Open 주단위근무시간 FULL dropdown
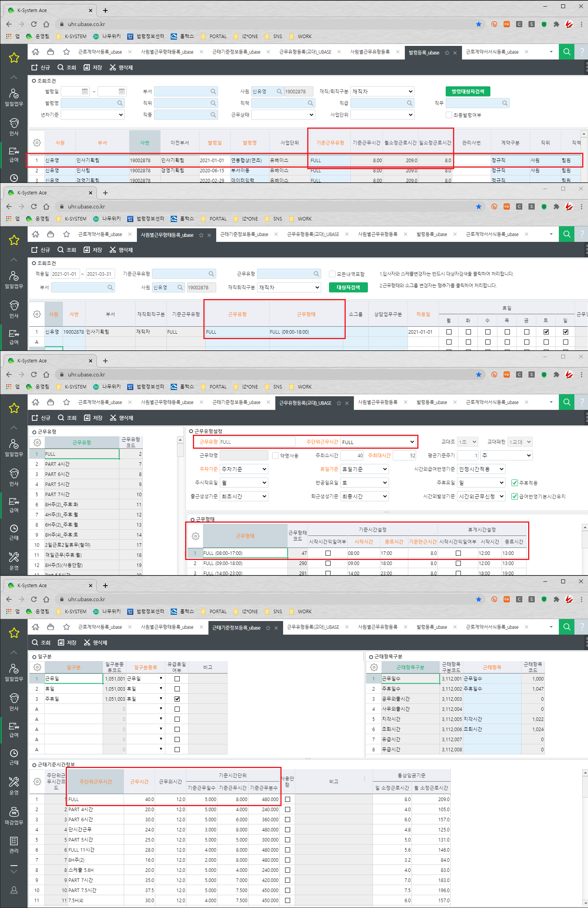588x908 pixels. [x=378, y=442]
